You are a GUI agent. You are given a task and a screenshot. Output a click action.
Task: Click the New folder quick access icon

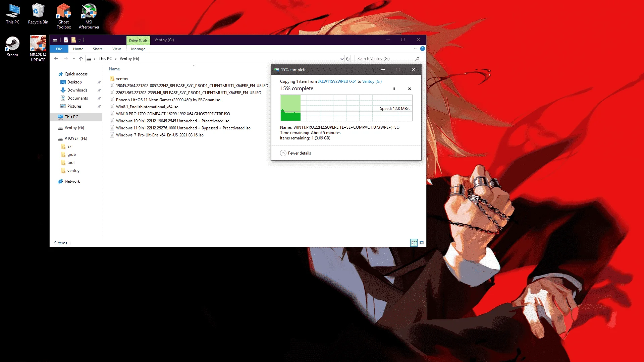[73, 40]
